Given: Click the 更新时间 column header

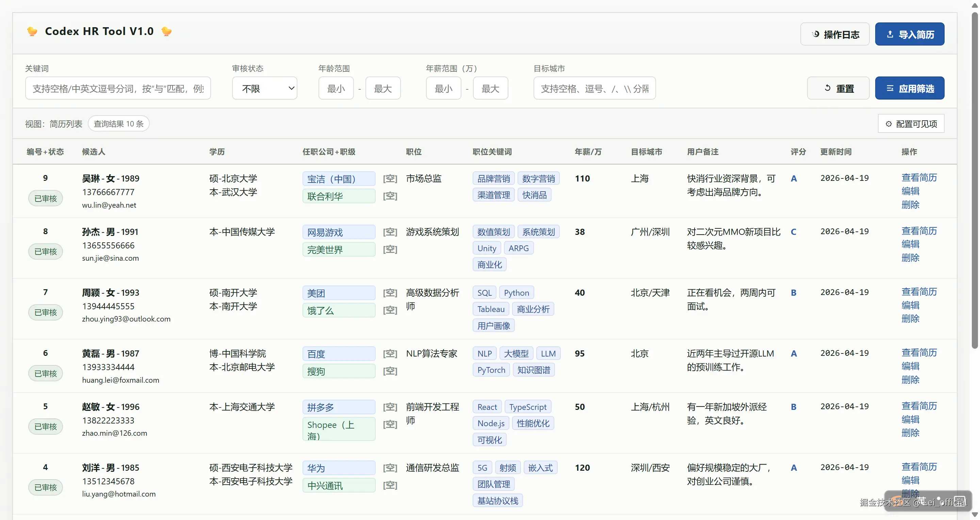Looking at the screenshot, I should pyautogui.click(x=835, y=152).
